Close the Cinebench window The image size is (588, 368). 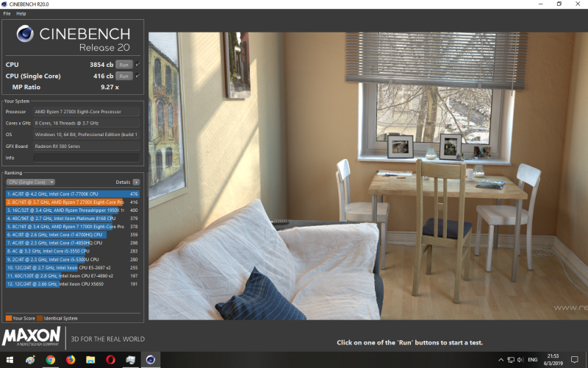tap(578, 4)
